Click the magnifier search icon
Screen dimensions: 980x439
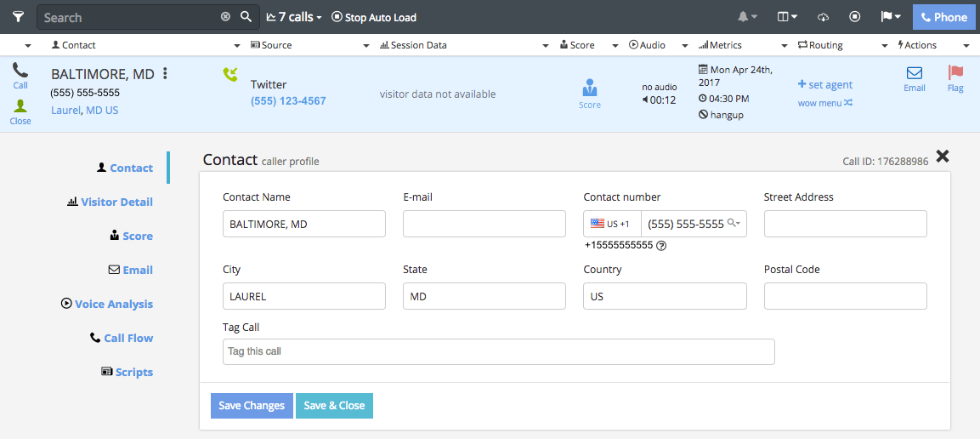(x=246, y=17)
